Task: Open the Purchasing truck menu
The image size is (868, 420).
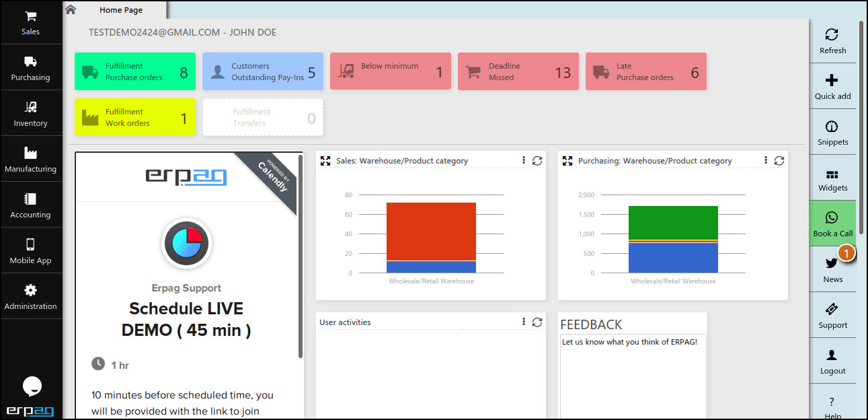Action: 31,69
